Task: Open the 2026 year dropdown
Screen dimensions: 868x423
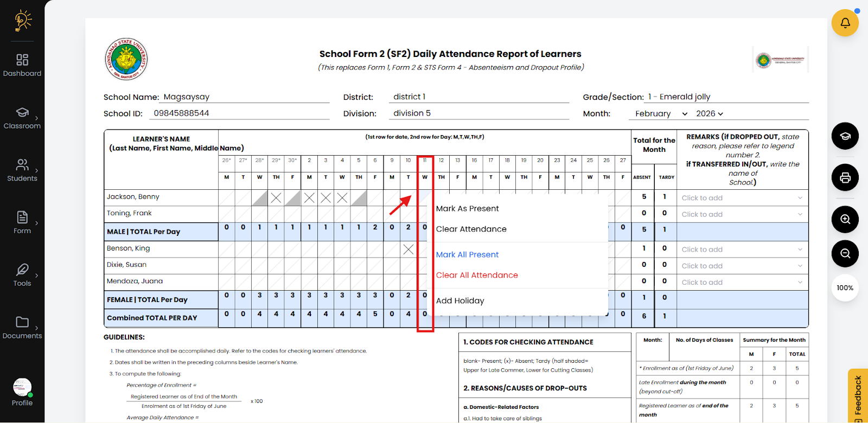Action: (710, 114)
